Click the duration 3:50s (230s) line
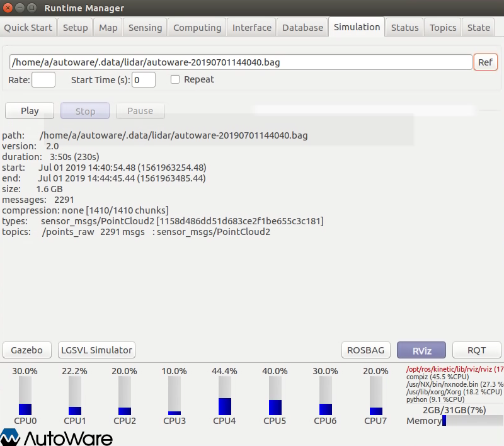 tap(50, 157)
